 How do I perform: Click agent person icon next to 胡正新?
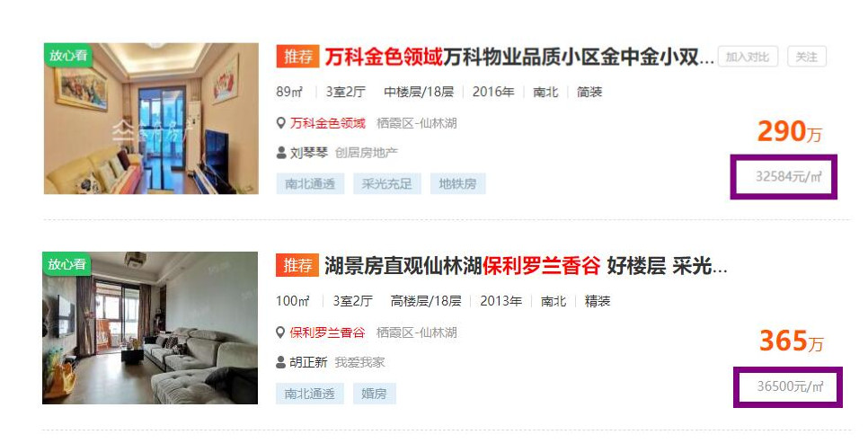click(281, 362)
